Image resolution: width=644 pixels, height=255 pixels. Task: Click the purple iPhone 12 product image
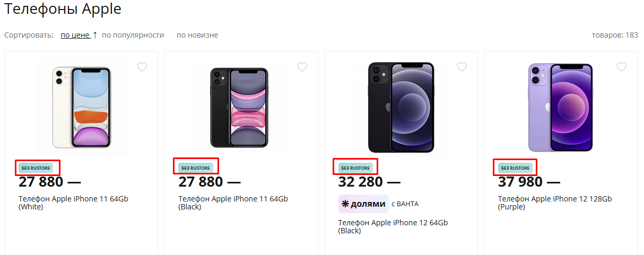click(x=560, y=108)
